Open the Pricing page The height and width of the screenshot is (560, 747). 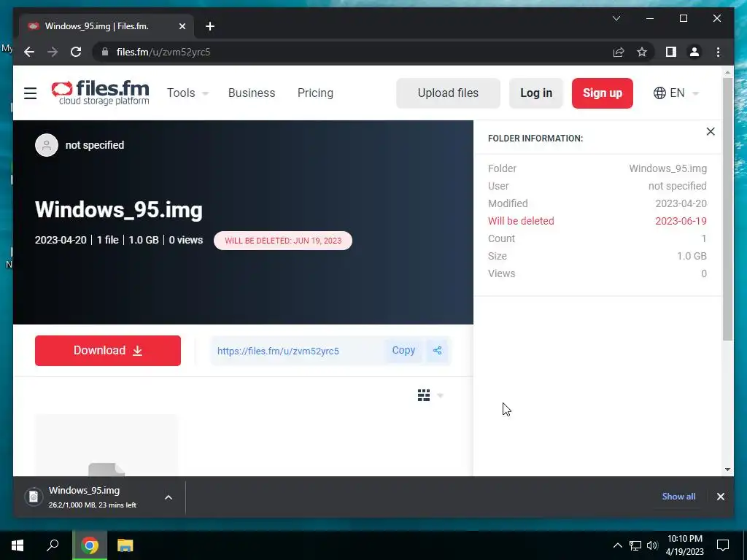pos(315,93)
